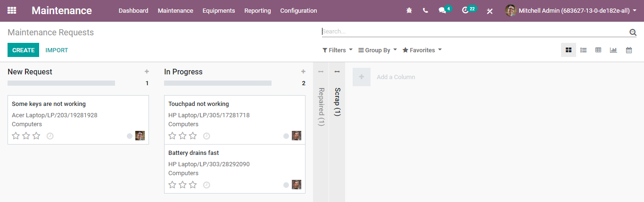Click the In Progress column title
This screenshot has width=644, height=202.
183,72
